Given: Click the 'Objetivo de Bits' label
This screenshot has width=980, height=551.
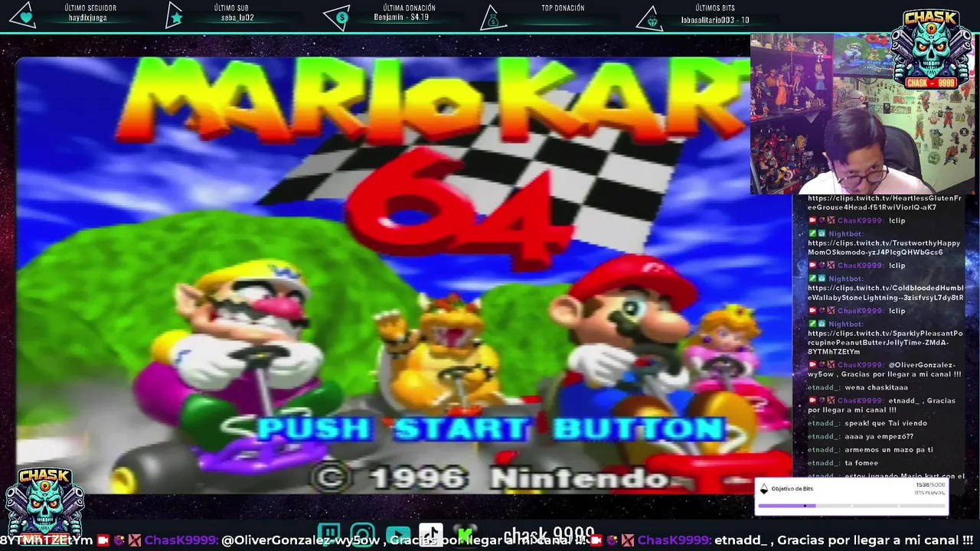Looking at the screenshot, I should pos(792,489).
